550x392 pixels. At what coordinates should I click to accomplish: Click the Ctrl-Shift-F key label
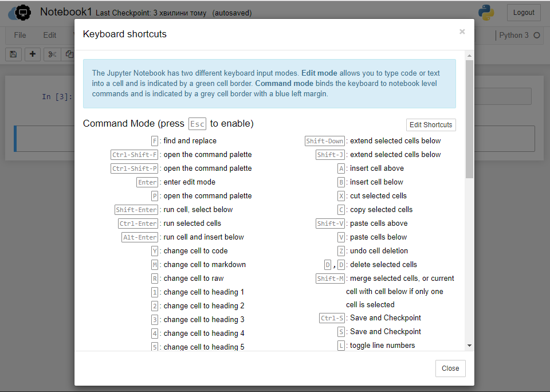tap(134, 155)
